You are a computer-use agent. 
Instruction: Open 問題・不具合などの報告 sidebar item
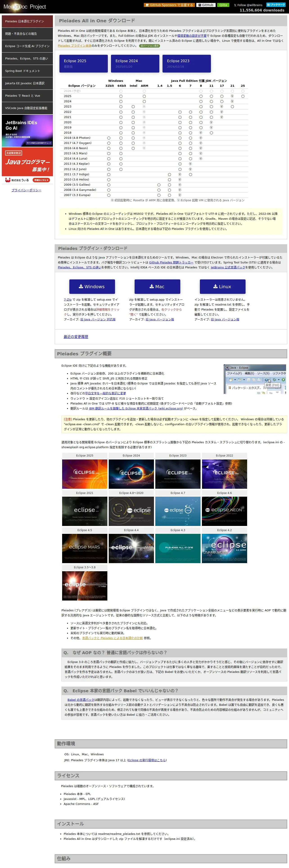coord(27,34)
